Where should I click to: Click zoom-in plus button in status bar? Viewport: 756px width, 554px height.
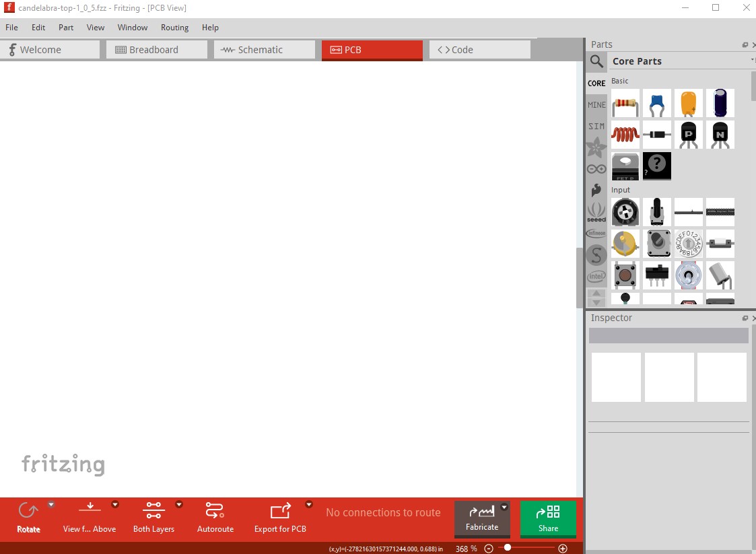[x=563, y=549]
